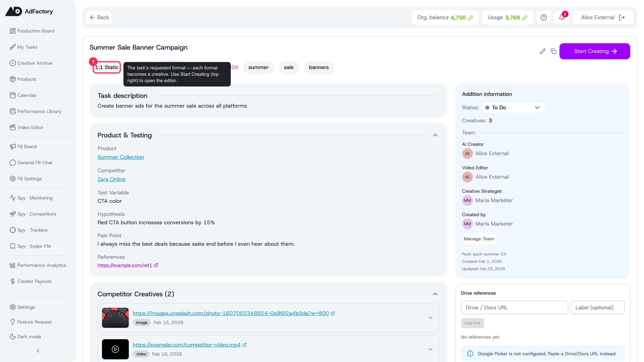Click the info icon in Google Picker notice

pos(470,353)
